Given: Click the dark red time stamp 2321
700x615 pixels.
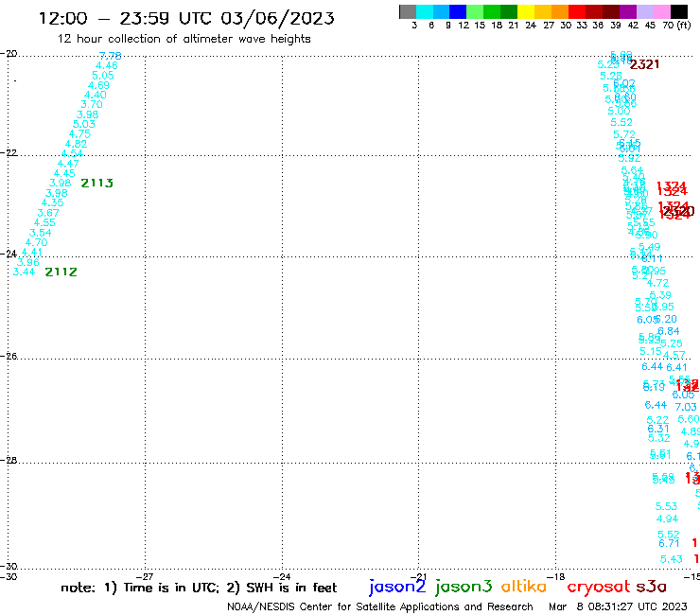Looking at the screenshot, I should (x=644, y=64).
